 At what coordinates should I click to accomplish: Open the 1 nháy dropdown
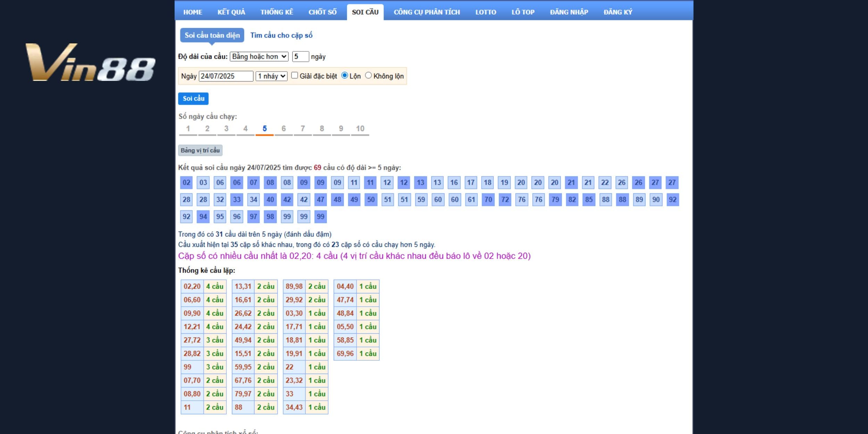tap(272, 76)
